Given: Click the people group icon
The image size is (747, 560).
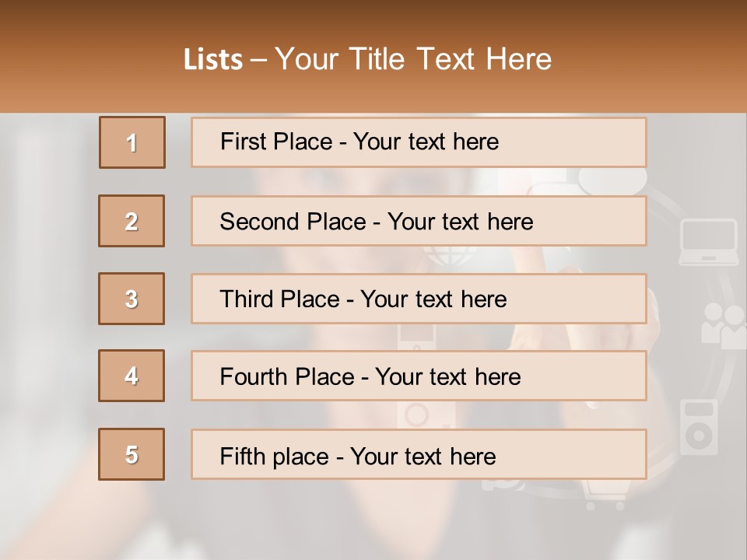Looking at the screenshot, I should (723, 324).
